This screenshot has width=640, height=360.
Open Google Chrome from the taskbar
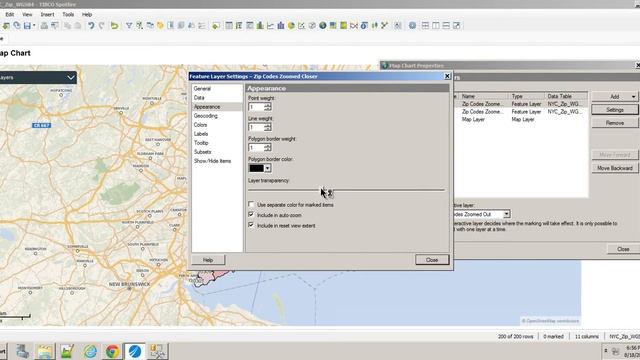(112, 351)
